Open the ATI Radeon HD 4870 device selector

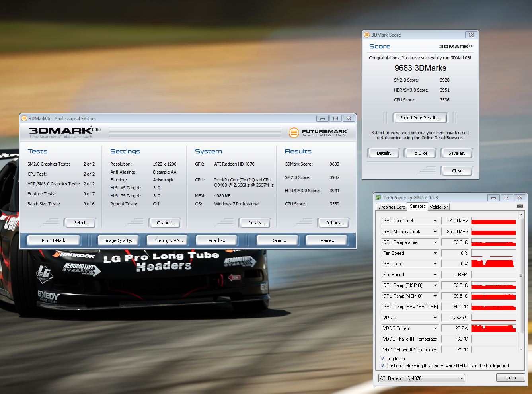pos(421,378)
